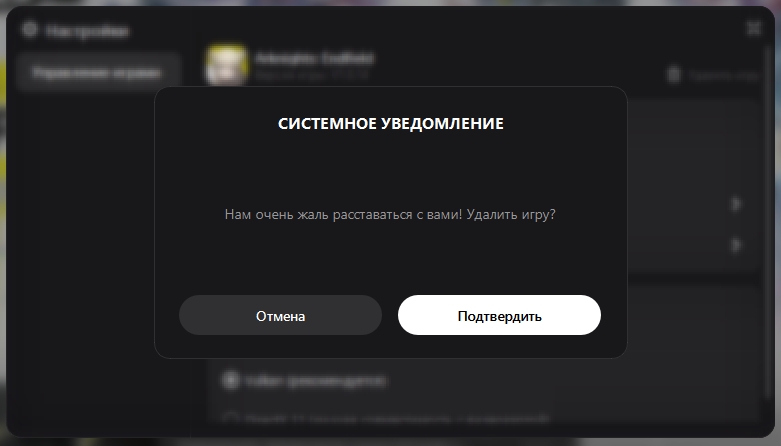Open the Управление играми sidebar tab
The height and width of the screenshot is (446, 781).
[x=97, y=73]
